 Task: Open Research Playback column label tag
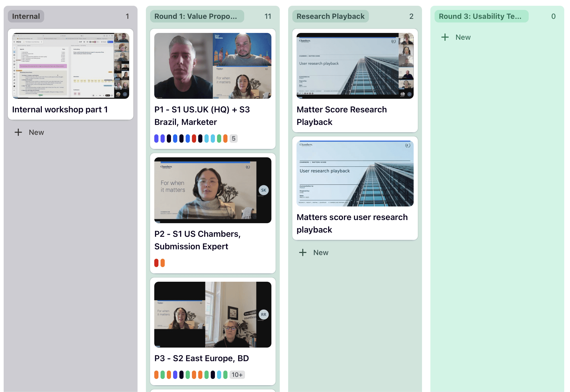pyautogui.click(x=330, y=16)
